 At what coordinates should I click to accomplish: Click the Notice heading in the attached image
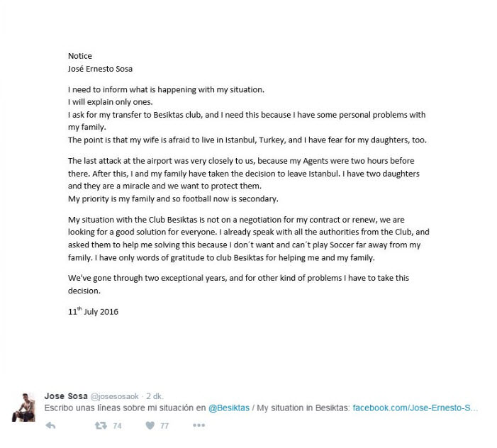[80, 56]
